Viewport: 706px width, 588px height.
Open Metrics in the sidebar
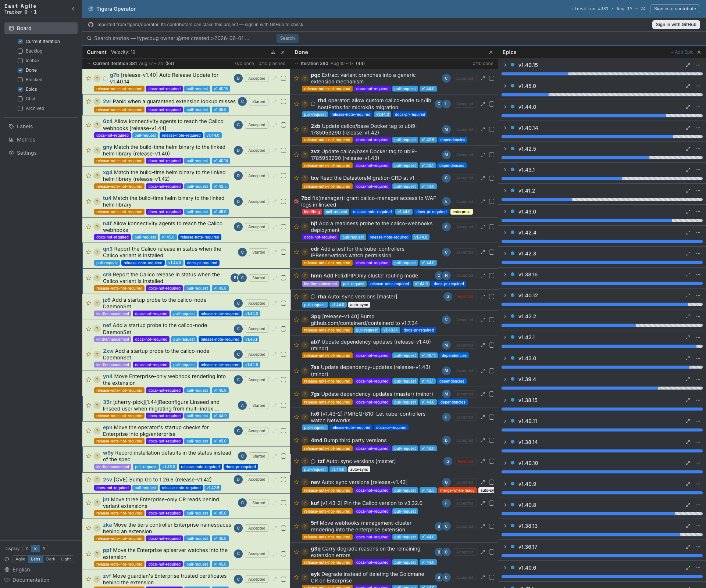[x=41, y=140]
